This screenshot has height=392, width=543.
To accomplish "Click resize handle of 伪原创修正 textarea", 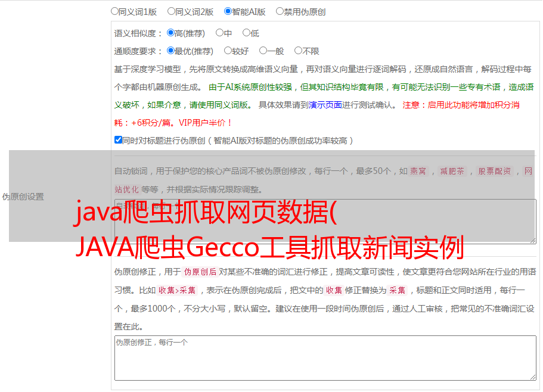I will 533,377.
